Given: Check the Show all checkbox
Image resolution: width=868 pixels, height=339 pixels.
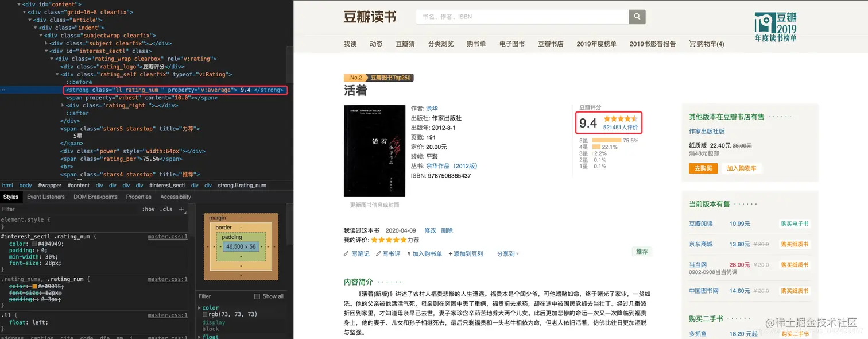Looking at the screenshot, I should [x=257, y=296].
